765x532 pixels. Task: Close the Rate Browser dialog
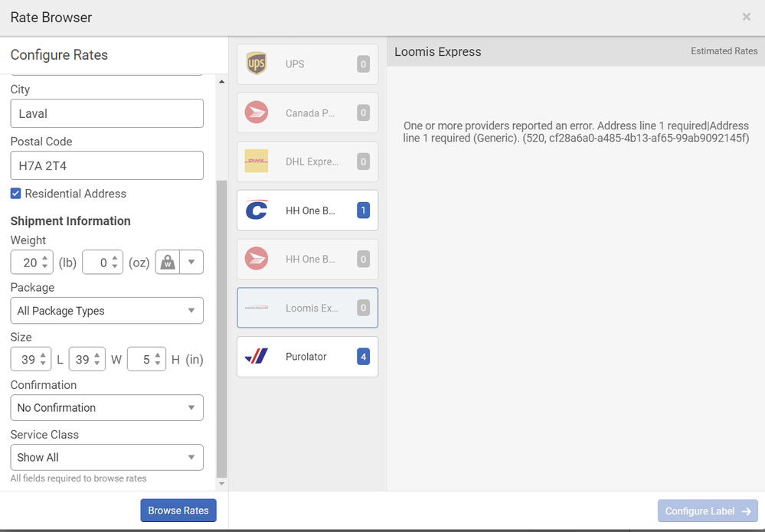tap(746, 17)
